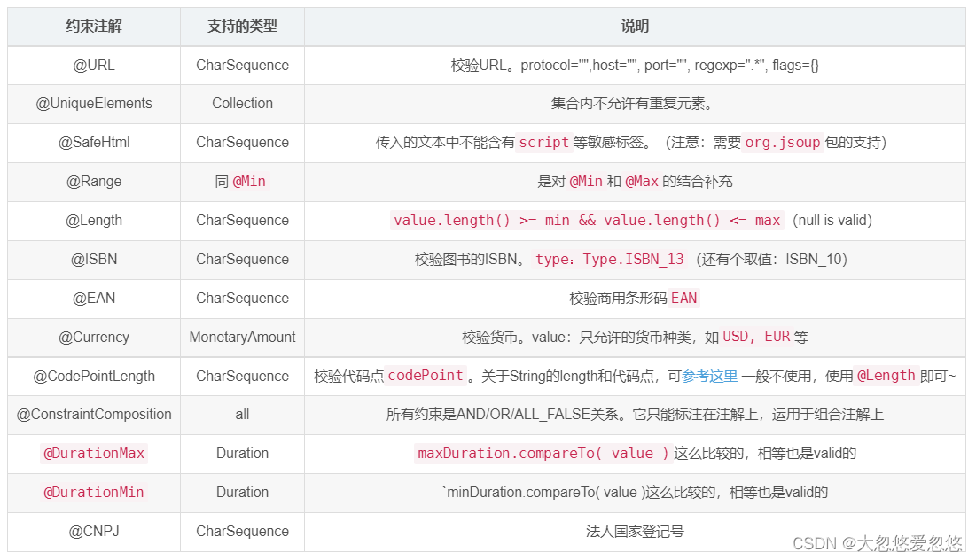Viewport: 976px width, 560px height.
Task: Select the @URL annotation cell
Action: (x=94, y=65)
